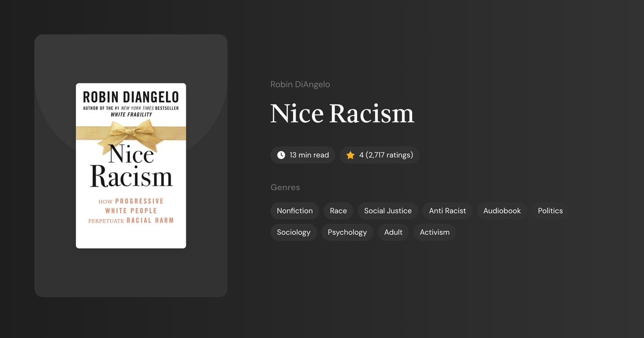Click the rating chip showing 4 stars
The image size is (644, 338).
click(x=380, y=155)
